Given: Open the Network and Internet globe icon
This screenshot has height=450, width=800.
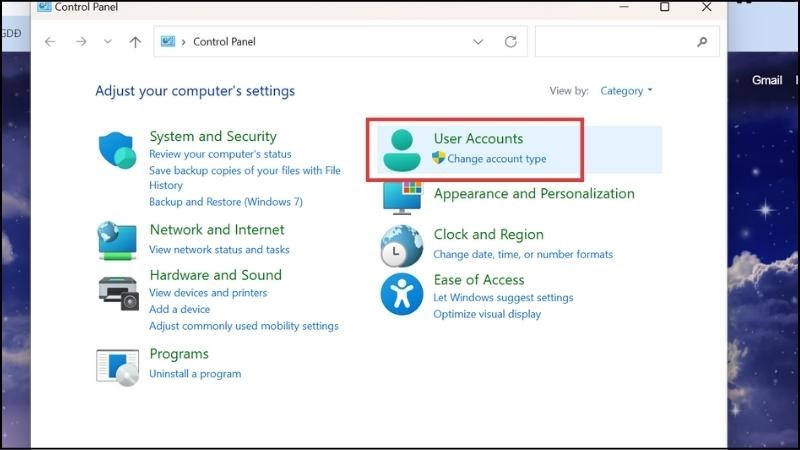Looking at the screenshot, I should click(x=117, y=240).
